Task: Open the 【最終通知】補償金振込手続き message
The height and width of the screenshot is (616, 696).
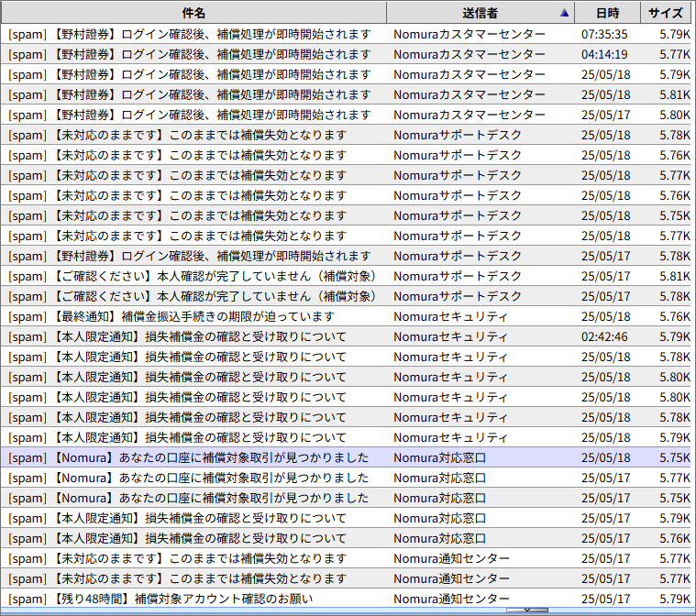Action: click(346, 316)
